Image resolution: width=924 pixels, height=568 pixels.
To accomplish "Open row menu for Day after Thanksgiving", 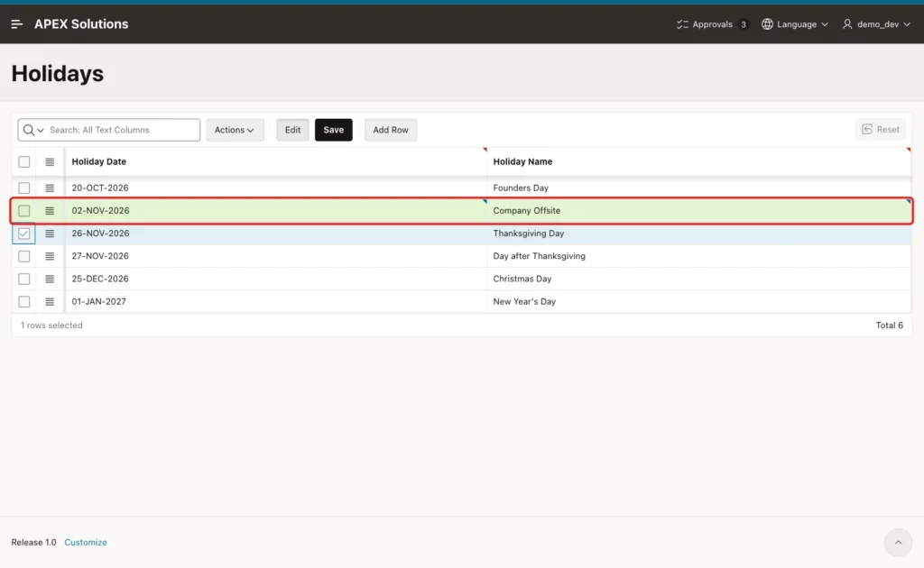I will 50,257.
